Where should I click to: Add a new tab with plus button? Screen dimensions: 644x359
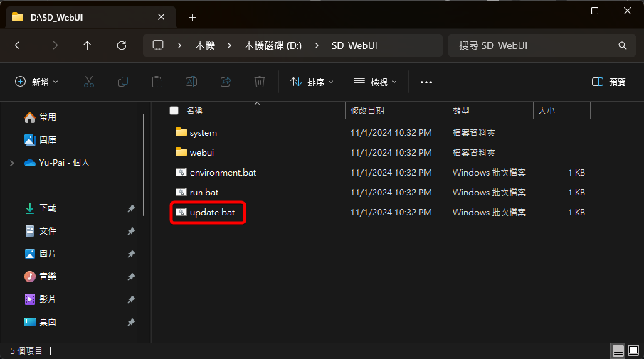click(x=192, y=17)
